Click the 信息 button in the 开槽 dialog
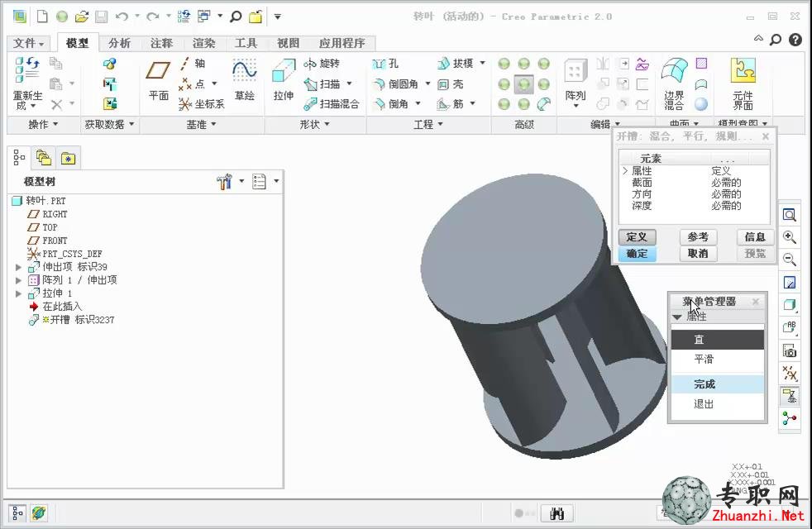This screenshot has height=529, width=812. point(755,237)
